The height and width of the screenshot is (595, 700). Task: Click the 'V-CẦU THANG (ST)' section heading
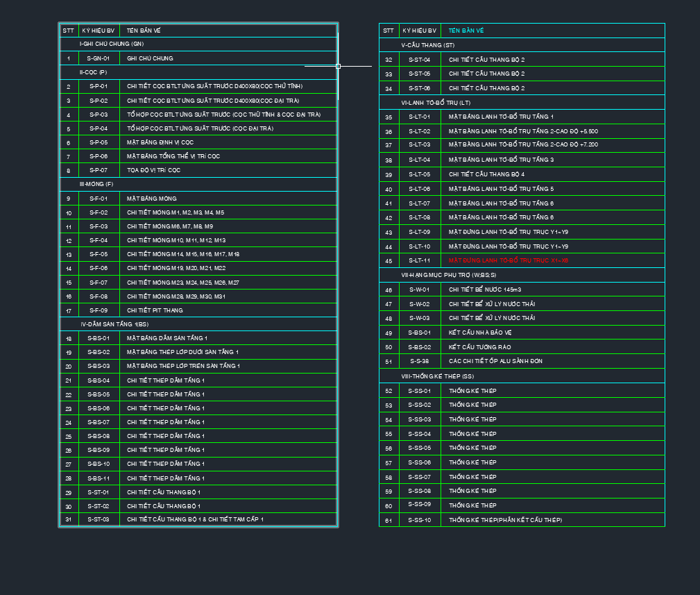(x=427, y=45)
